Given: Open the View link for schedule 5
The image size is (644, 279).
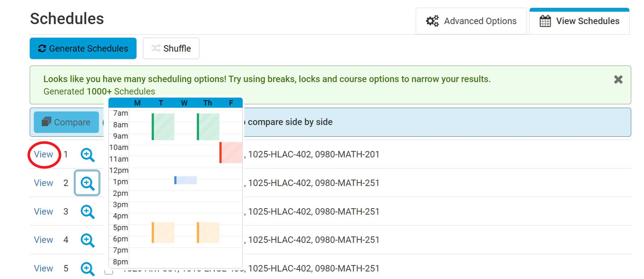Looking at the screenshot, I should click(44, 268).
